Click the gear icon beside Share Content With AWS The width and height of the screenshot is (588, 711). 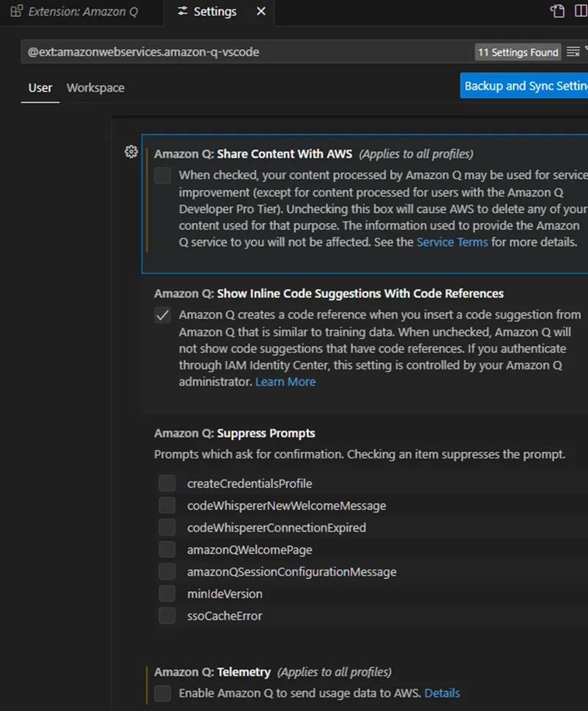coord(131,151)
